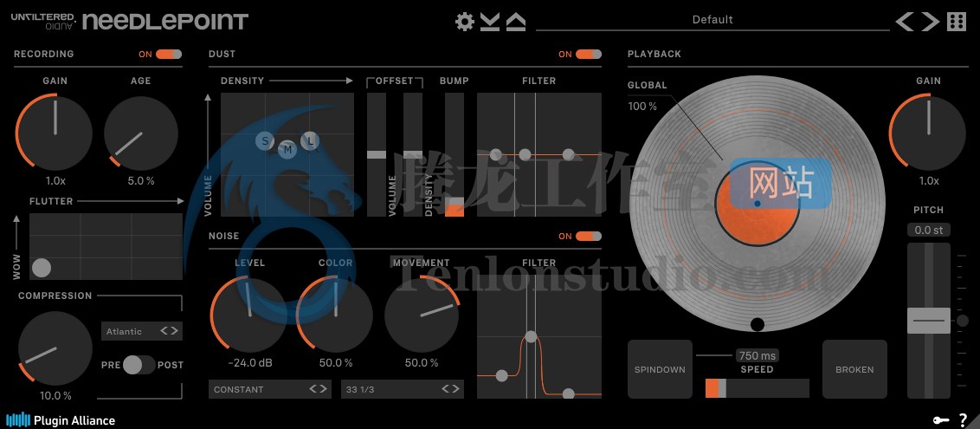The image size is (980, 429).
Task: Click the vinyl record orange center label
Action: point(757,205)
